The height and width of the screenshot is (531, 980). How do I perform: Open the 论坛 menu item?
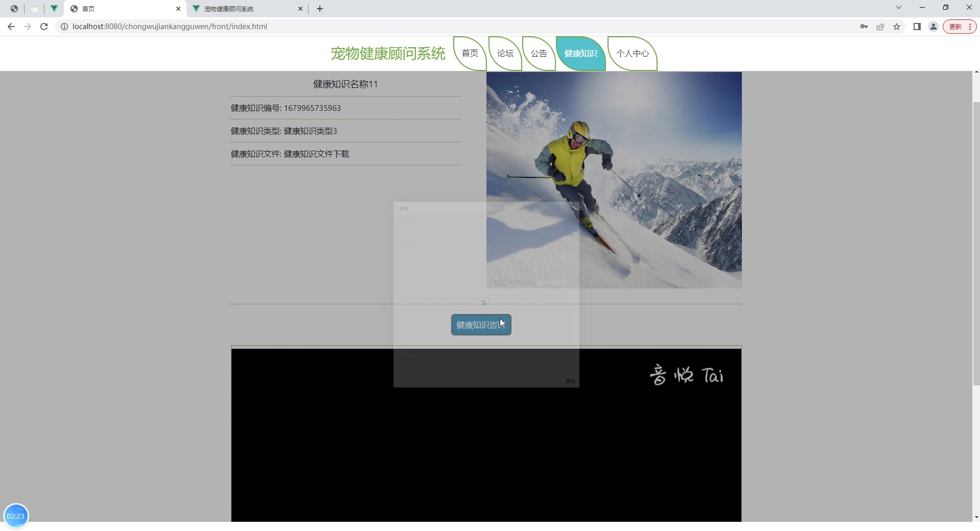tap(505, 53)
